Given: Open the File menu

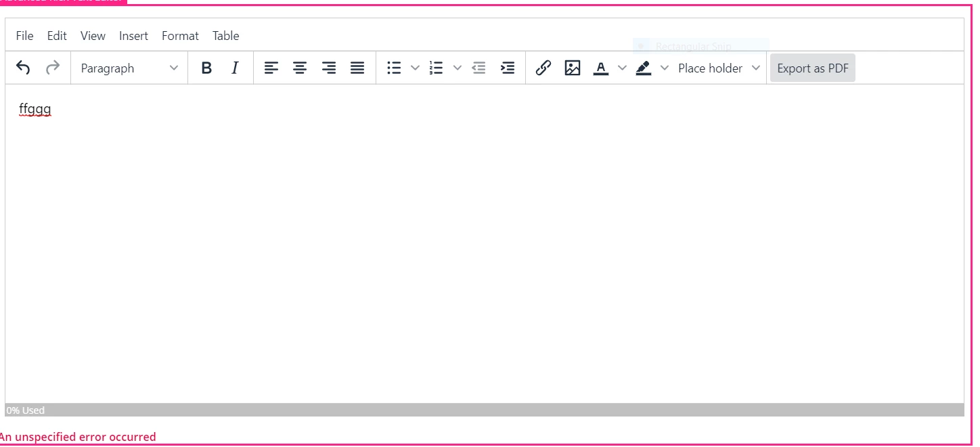Looking at the screenshot, I should tap(24, 36).
